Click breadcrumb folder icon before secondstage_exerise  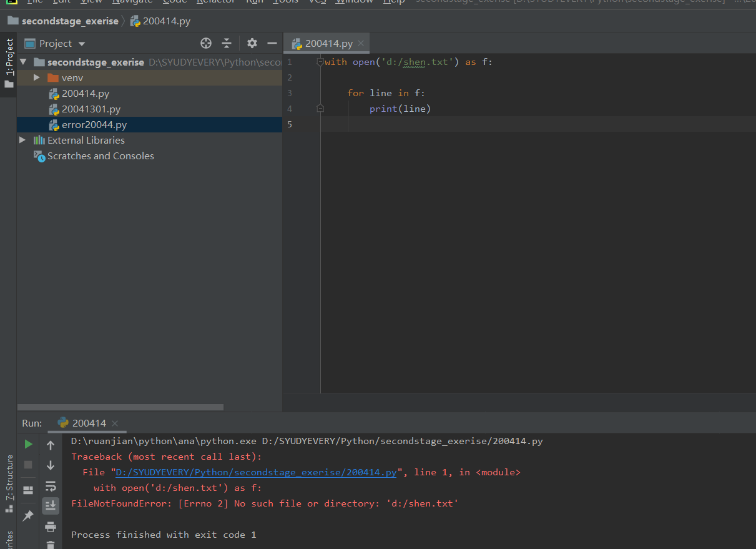[x=12, y=21]
